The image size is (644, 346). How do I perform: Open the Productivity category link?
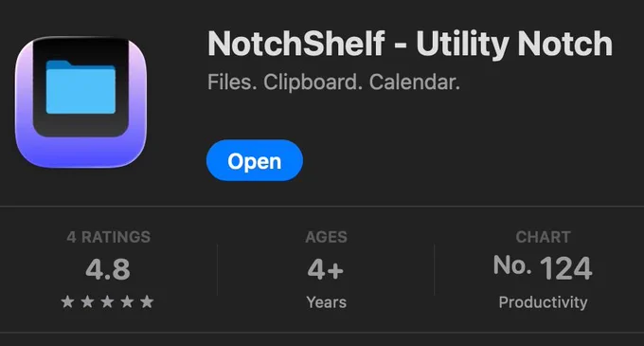click(x=543, y=302)
